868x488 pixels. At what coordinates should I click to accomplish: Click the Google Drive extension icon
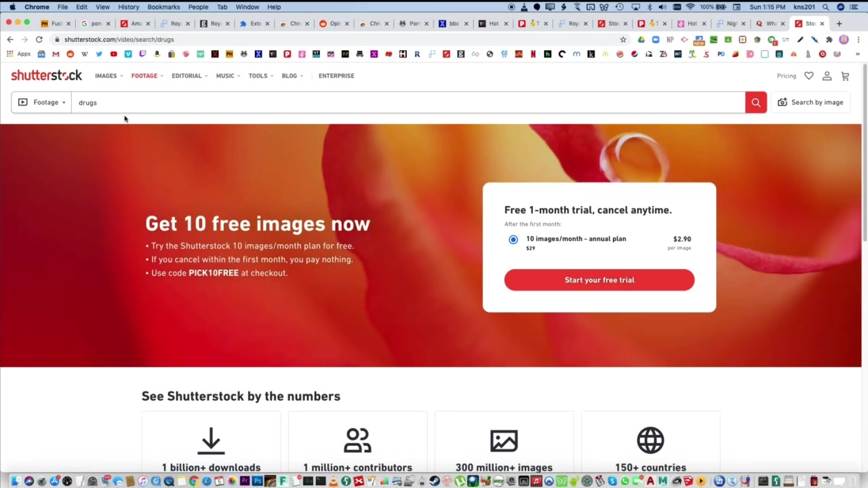pyautogui.click(x=641, y=39)
